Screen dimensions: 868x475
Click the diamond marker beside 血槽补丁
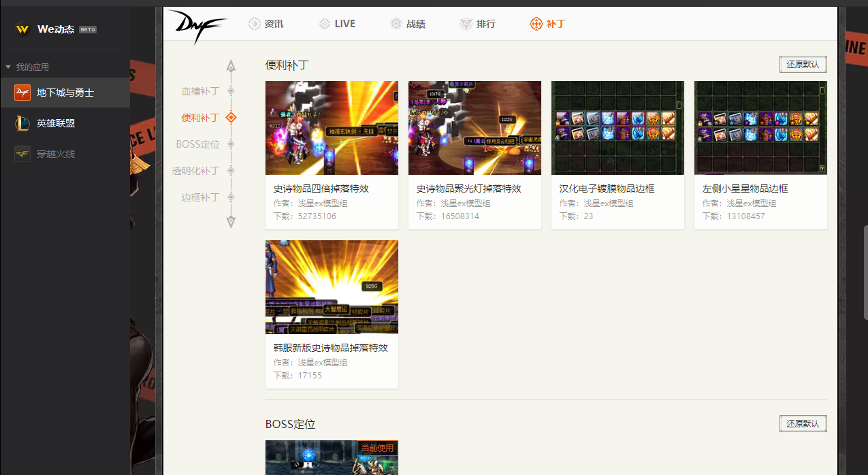(231, 91)
